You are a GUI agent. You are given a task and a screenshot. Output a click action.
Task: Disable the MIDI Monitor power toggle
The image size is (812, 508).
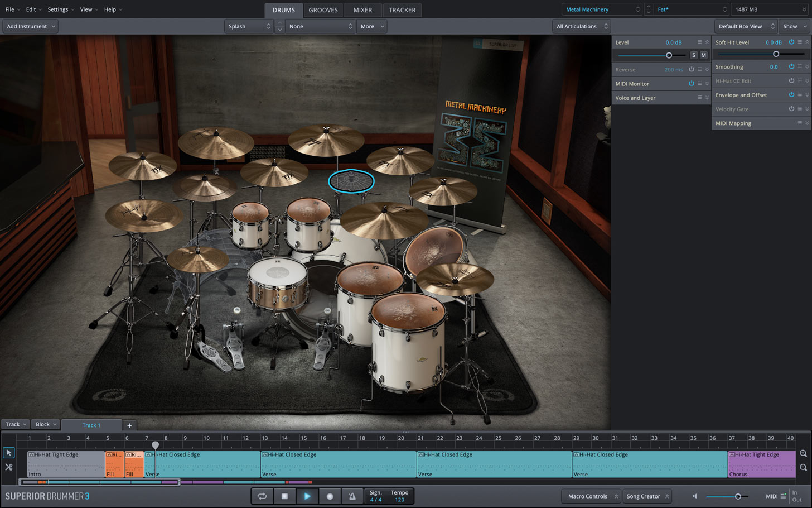692,84
